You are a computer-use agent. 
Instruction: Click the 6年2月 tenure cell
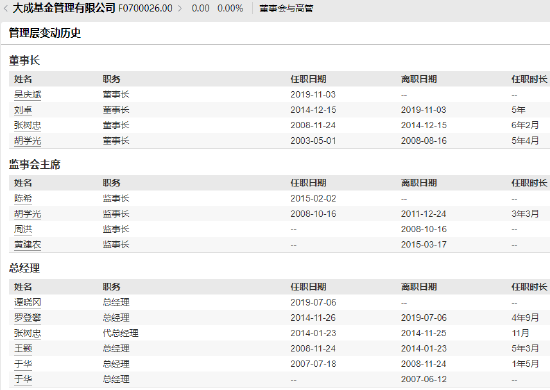pos(525,125)
